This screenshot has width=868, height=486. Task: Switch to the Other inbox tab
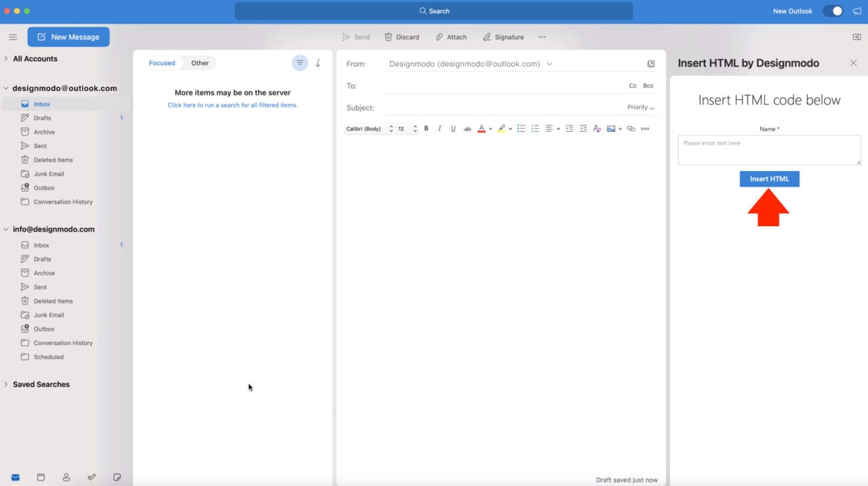(x=199, y=62)
